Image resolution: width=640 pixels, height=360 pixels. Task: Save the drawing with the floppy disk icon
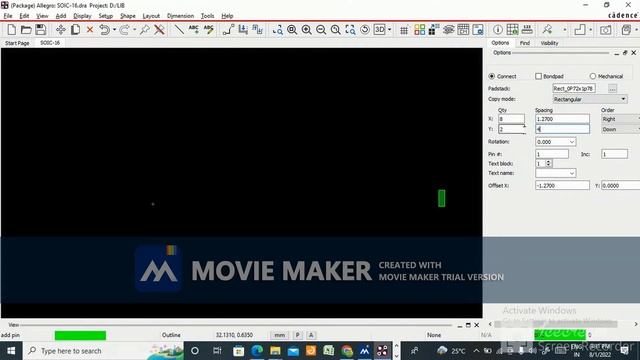(x=40, y=30)
